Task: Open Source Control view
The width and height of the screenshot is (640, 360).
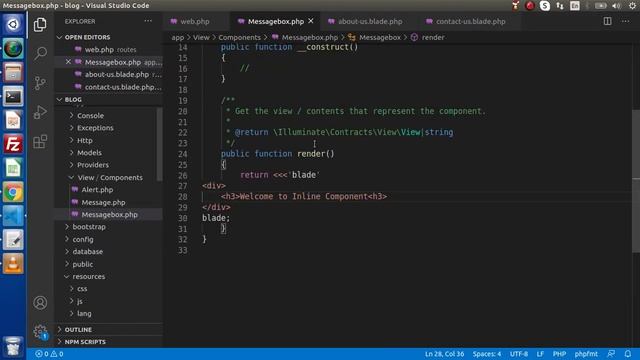Action: pos(40,83)
